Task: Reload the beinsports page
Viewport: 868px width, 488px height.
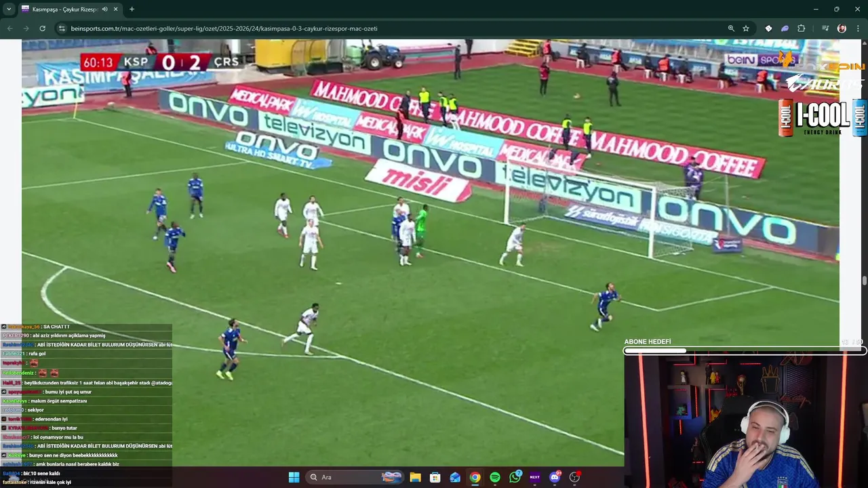Action: pos(42,28)
